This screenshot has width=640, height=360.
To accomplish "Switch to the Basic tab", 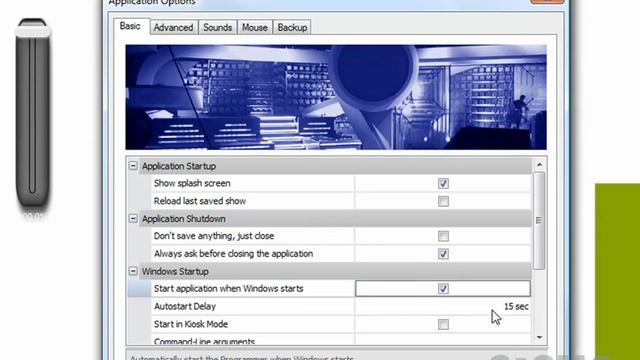I will click(130, 26).
